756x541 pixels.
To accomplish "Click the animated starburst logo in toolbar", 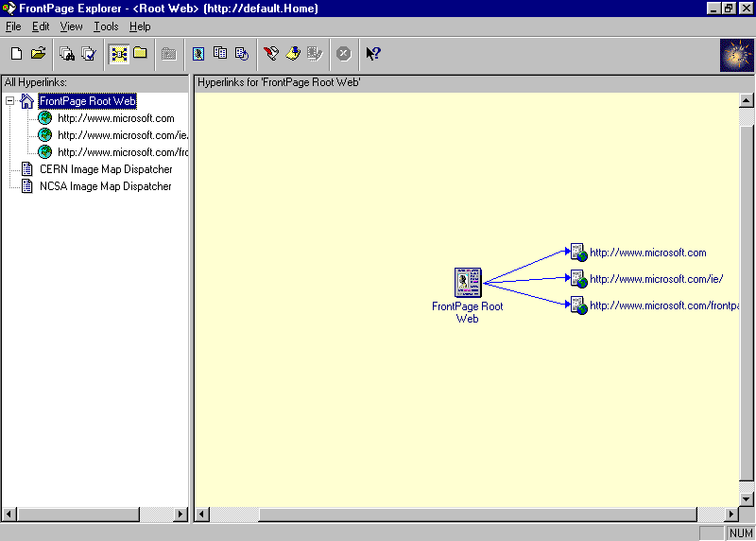I will click(736, 55).
